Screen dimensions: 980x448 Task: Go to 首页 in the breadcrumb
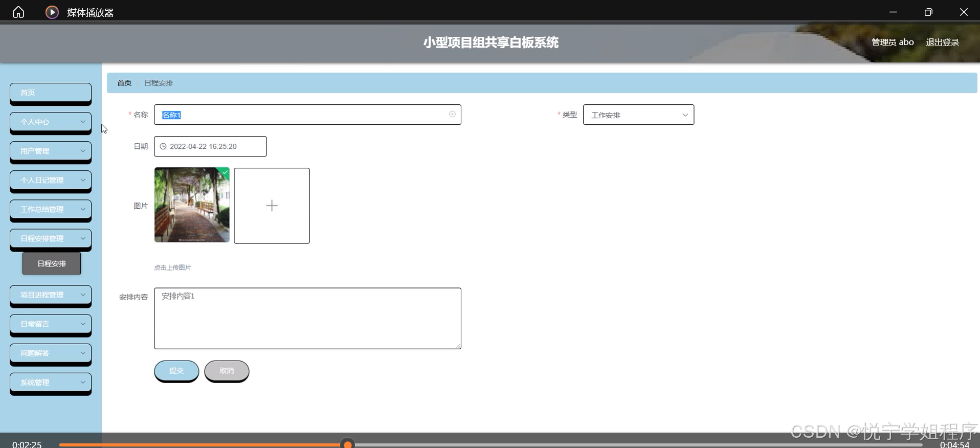click(124, 83)
